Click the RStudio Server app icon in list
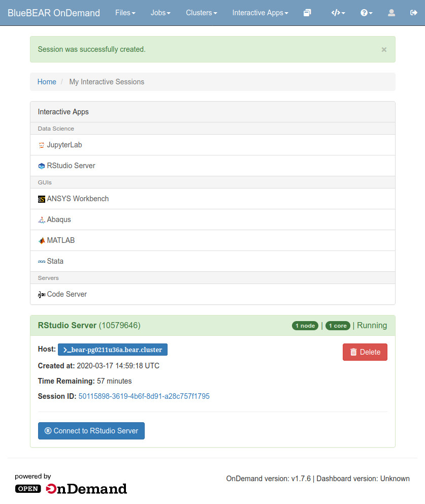Image resolution: width=425 pixels, height=504 pixels. pos(42,166)
